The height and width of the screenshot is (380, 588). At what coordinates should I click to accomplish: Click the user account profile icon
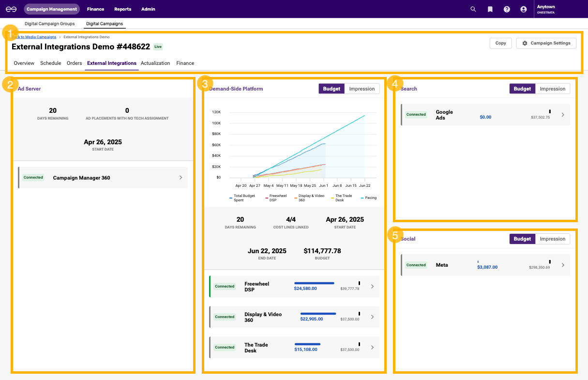pyautogui.click(x=523, y=9)
